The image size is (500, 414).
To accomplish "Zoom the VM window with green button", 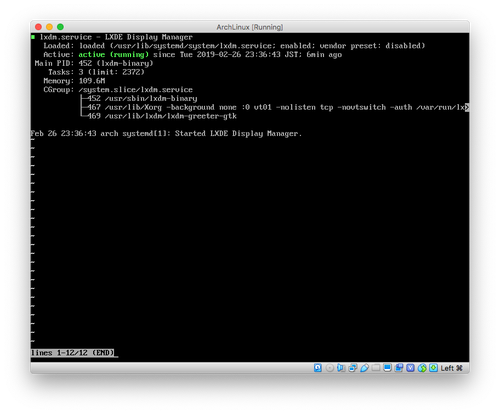I will coord(60,27).
